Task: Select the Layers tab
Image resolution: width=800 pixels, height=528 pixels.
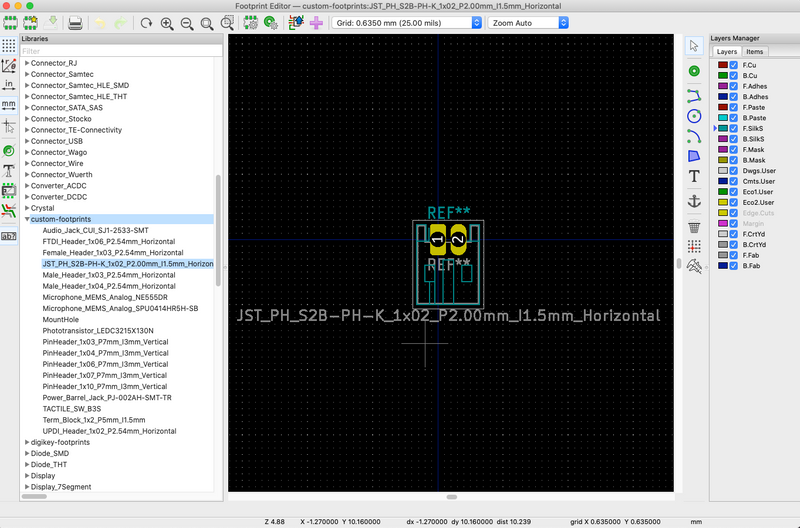Action: (x=727, y=51)
